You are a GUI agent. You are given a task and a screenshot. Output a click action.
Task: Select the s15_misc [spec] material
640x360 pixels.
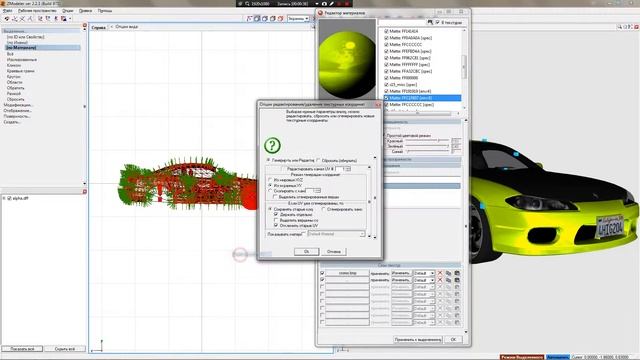point(403,84)
